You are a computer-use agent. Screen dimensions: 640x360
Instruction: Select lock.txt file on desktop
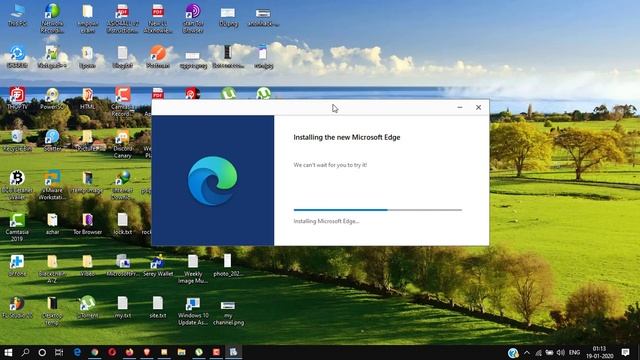[x=122, y=224]
